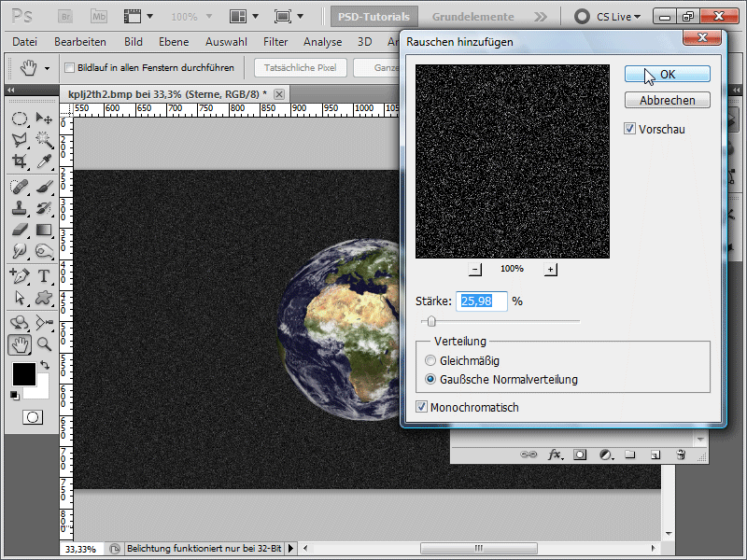
Task: Click the Tatsächliche Pixel button
Action: point(300,67)
